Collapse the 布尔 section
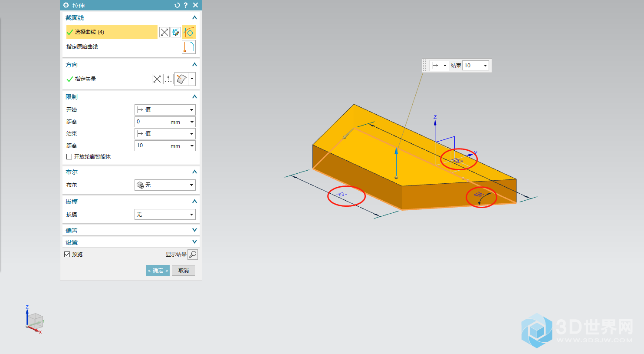644x354 pixels. tap(194, 172)
